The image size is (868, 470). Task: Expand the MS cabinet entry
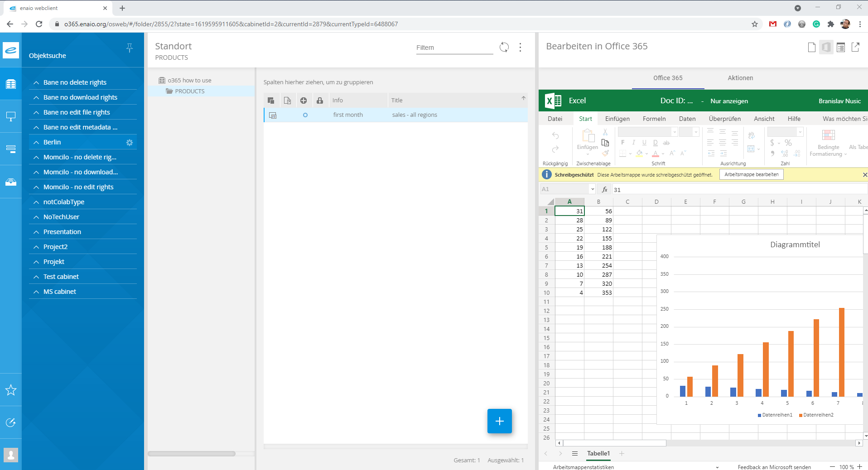coord(36,292)
